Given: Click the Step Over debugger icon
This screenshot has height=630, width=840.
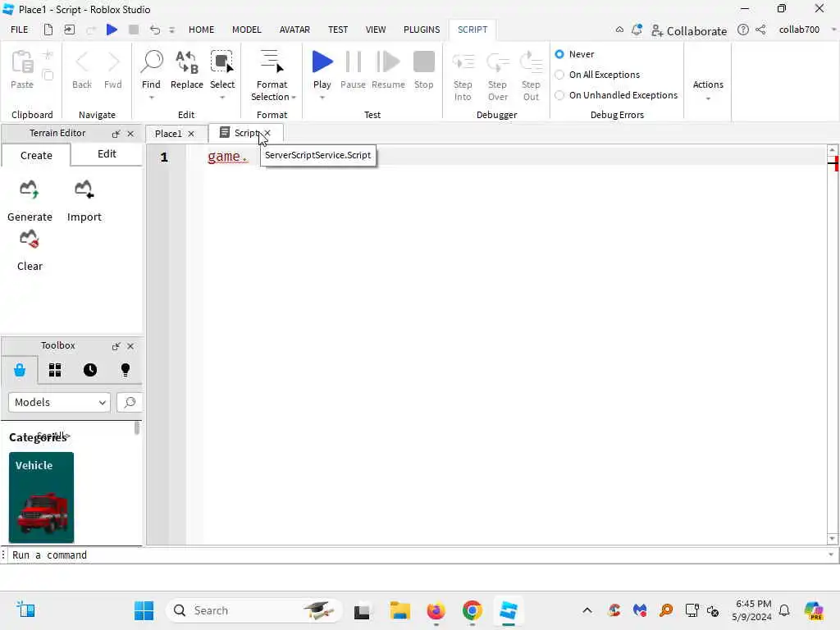Looking at the screenshot, I should [498, 62].
